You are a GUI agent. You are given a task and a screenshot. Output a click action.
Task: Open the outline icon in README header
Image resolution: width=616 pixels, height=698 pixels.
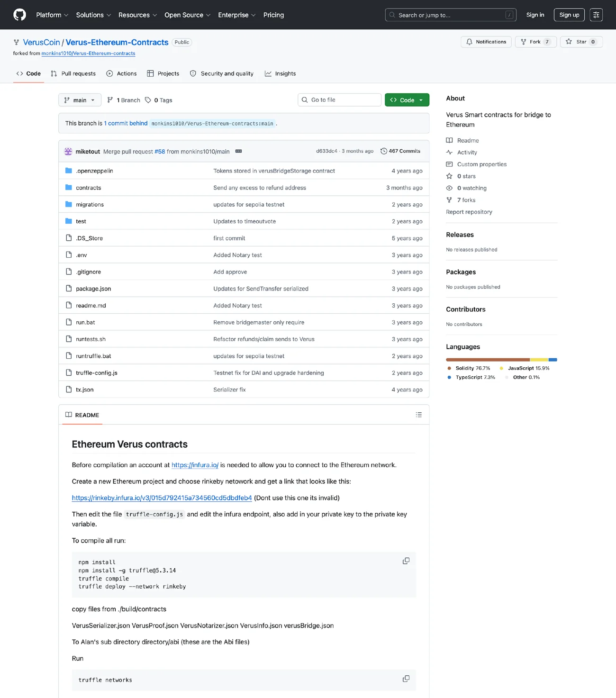pyautogui.click(x=419, y=415)
